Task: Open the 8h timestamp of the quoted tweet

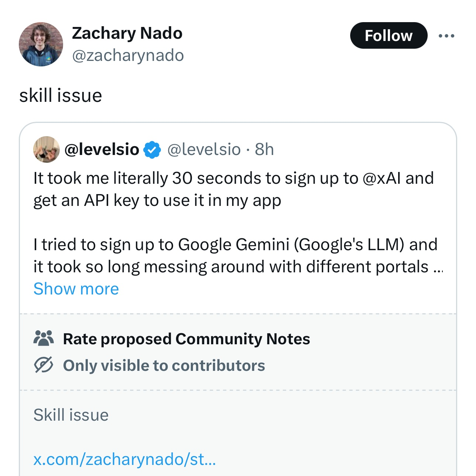Action: tap(264, 149)
